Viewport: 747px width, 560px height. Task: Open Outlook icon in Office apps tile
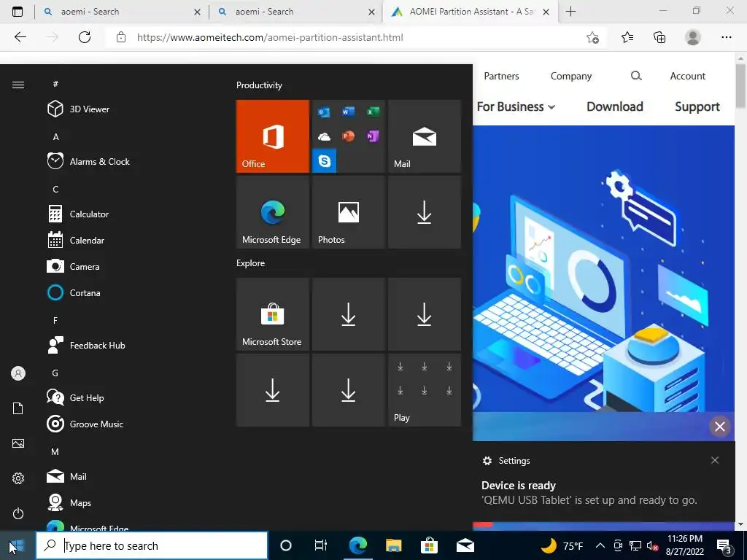coord(324,112)
